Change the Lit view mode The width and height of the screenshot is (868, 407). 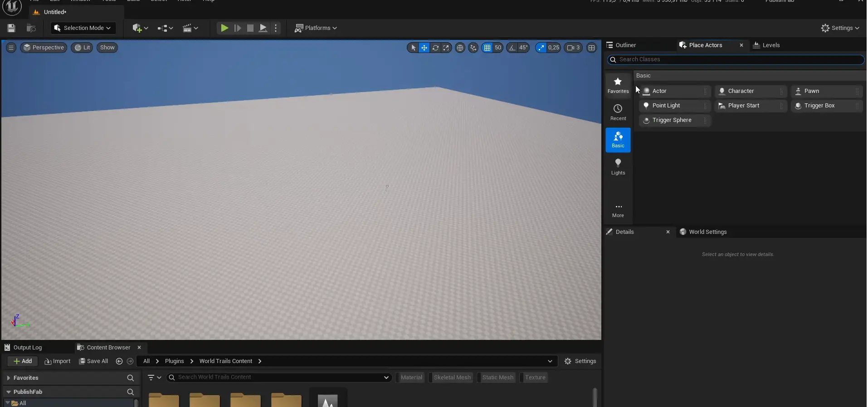tap(82, 48)
